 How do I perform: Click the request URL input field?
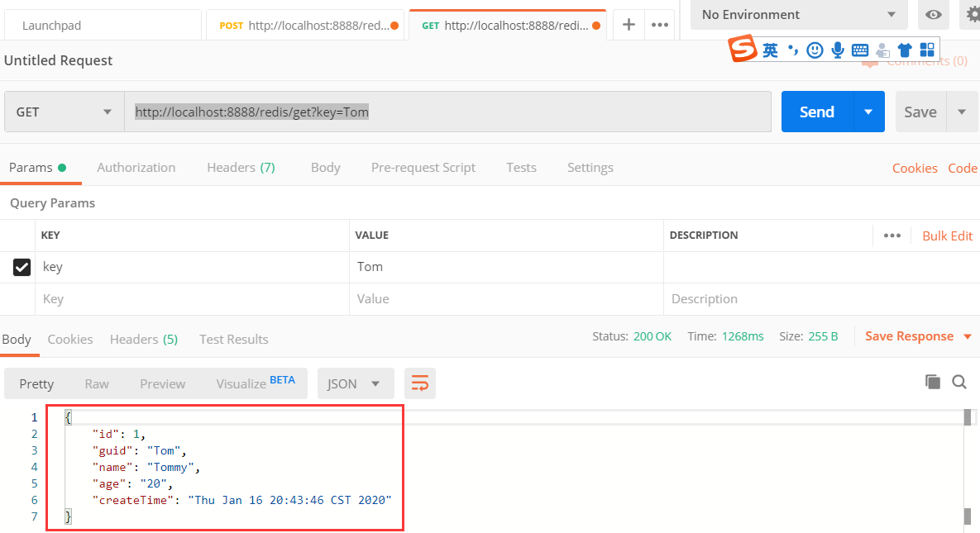(447, 112)
